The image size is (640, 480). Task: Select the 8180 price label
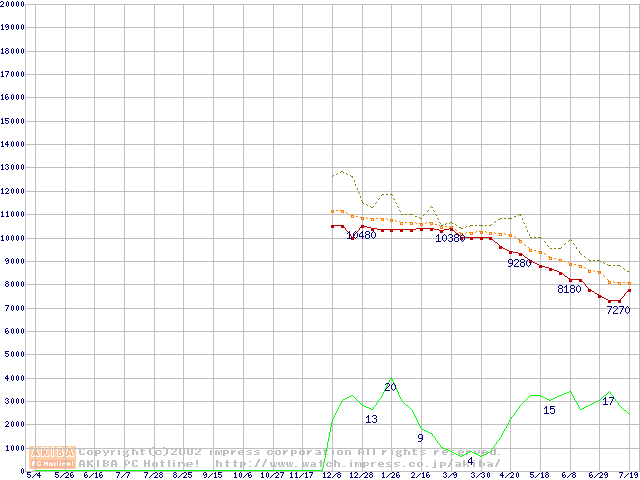click(569, 289)
